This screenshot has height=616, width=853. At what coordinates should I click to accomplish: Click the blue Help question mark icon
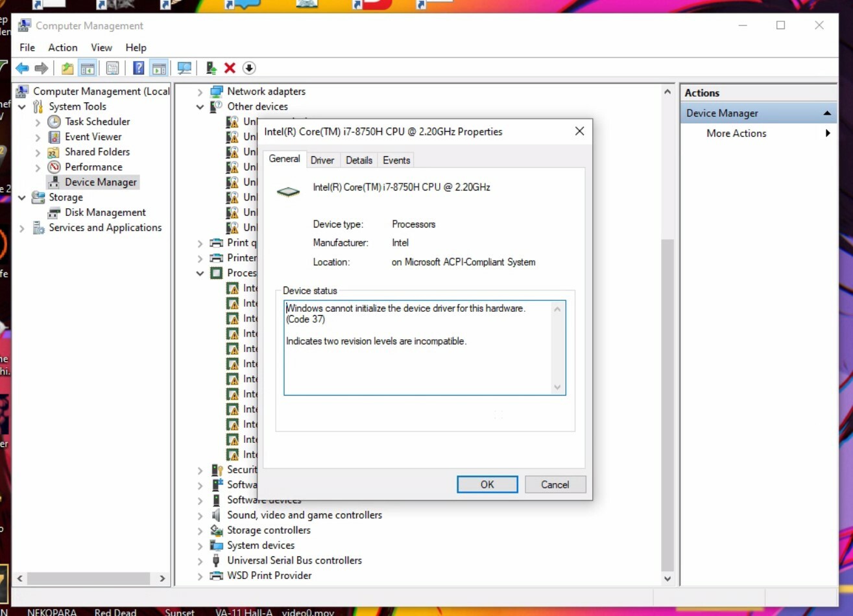click(x=139, y=68)
